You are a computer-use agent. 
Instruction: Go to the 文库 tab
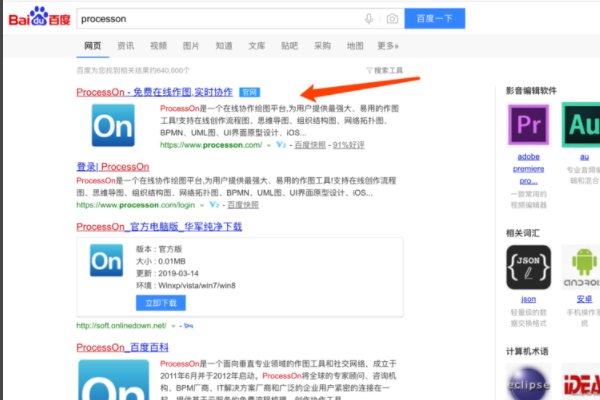[x=257, y=46]
